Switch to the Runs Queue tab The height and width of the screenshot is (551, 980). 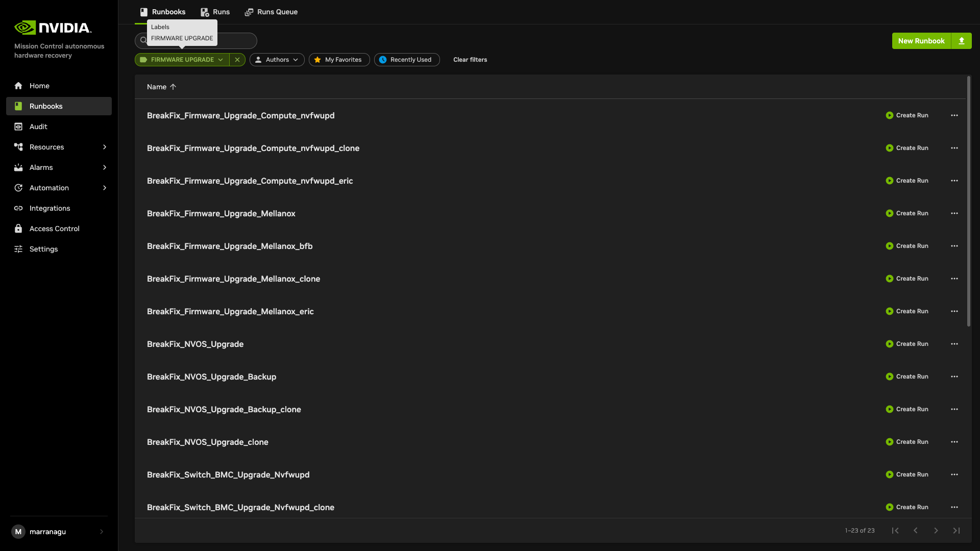click(x=272, y=12)
